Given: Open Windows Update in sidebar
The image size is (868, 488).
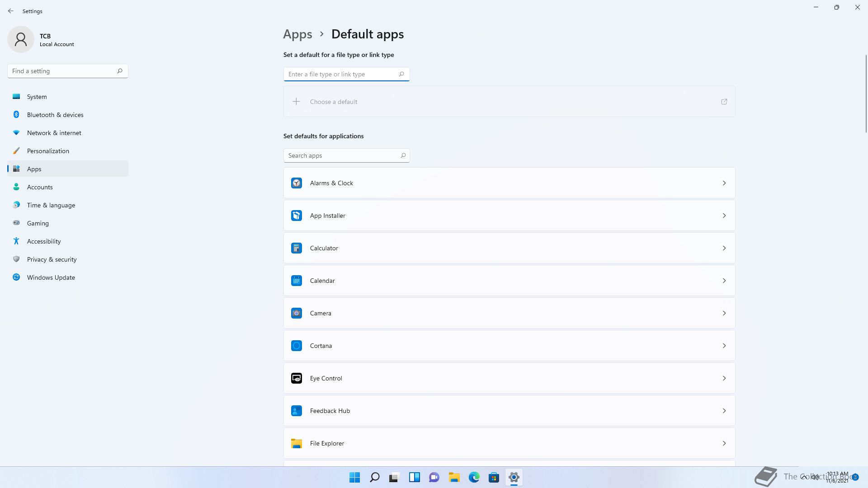Looking at the screenshot, I should [68, 277].
